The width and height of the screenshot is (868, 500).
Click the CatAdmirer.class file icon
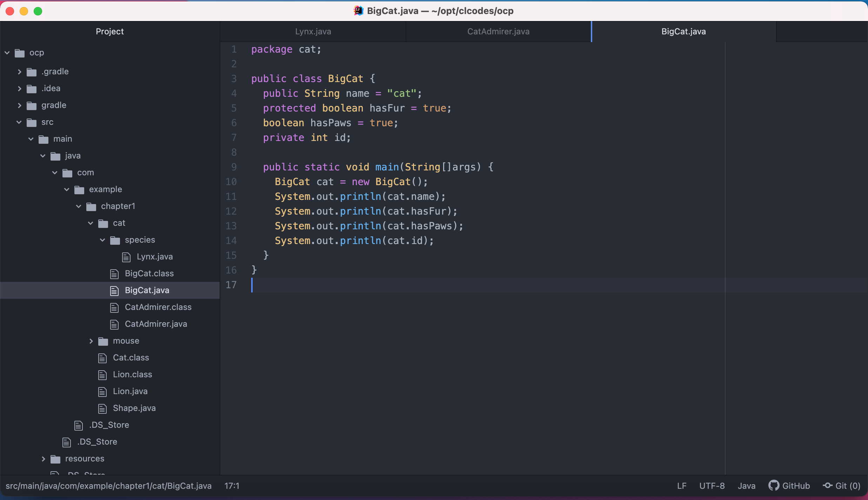114,308
